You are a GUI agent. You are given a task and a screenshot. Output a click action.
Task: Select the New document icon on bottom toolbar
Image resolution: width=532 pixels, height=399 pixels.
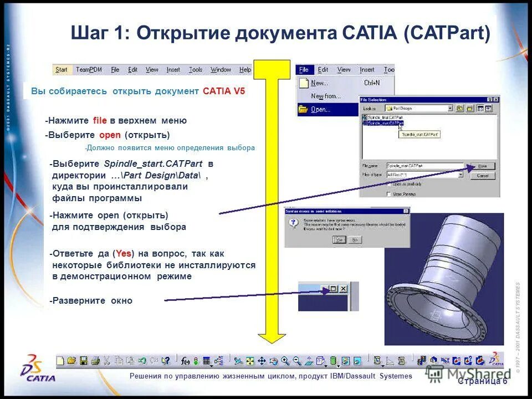[x=60, y=359]
